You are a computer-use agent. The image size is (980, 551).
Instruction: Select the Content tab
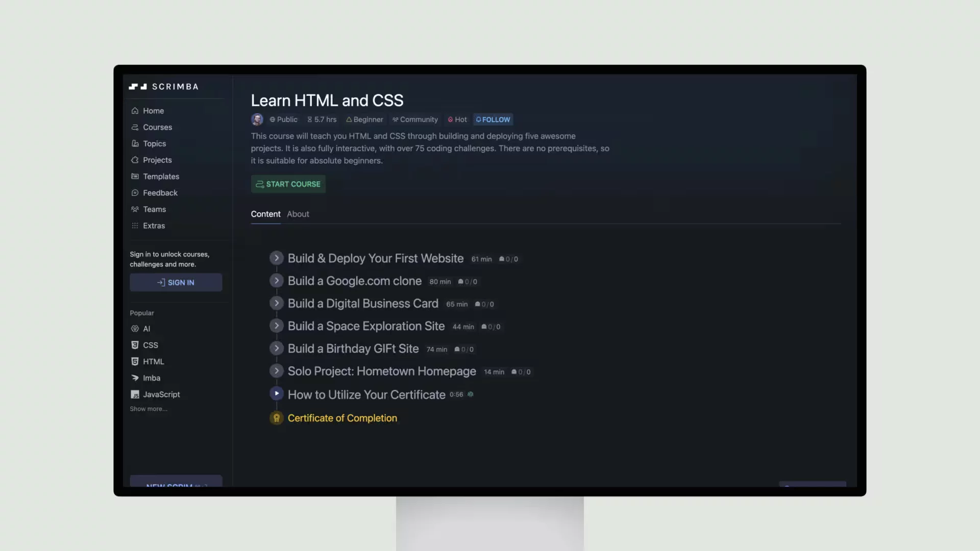coord(266,214)
